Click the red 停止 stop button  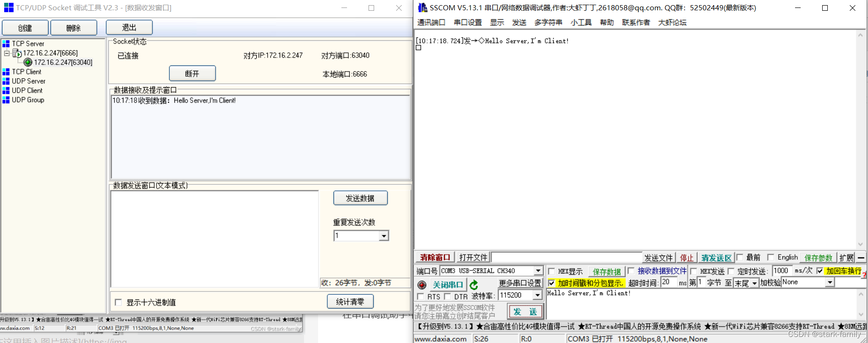click(687, 258)
